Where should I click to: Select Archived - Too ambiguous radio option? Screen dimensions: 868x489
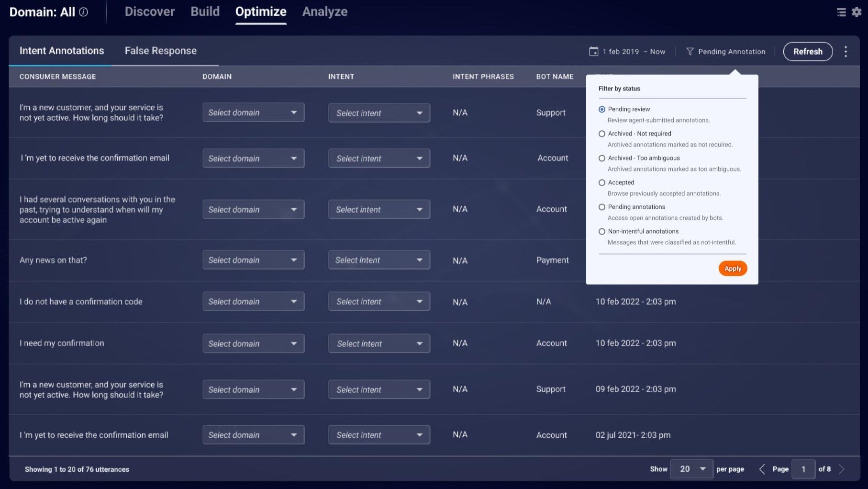[602, 158]
